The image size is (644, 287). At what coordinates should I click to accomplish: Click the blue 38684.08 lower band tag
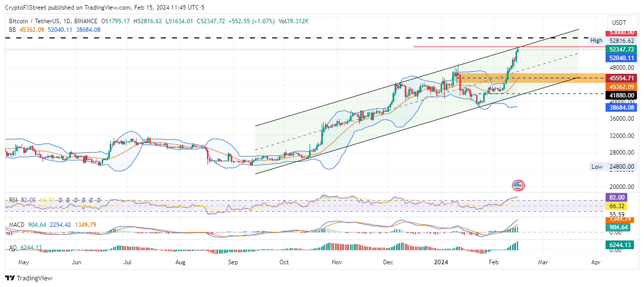[x=621, y=107]
